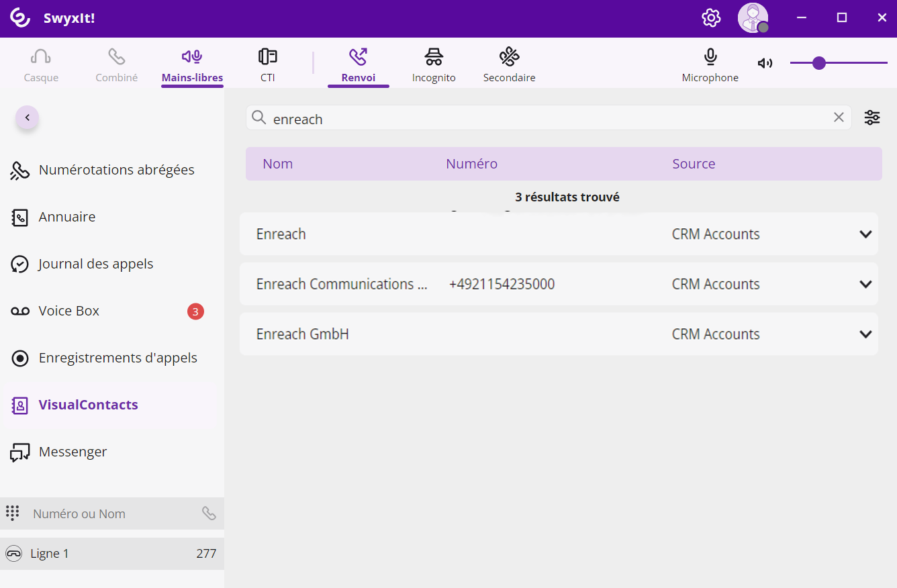This screenshot has width=897, height=588.
Task: Click Enreach Communications contact name
Action: coord(342,284)
